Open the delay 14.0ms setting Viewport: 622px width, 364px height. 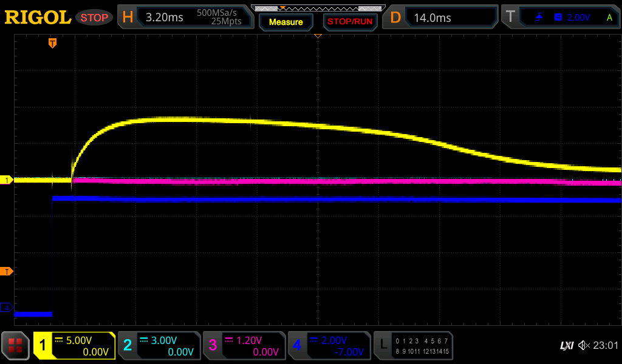(442, 17)
